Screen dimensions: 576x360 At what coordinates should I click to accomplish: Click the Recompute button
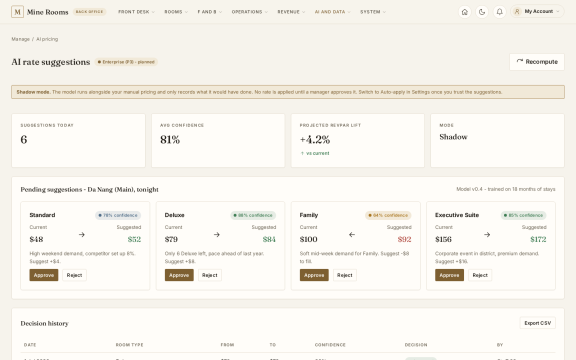(537, 62)
